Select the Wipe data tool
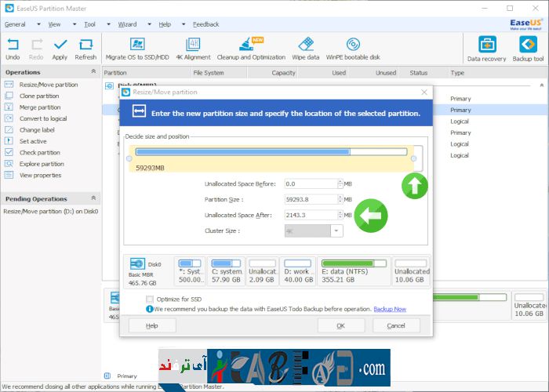Image resolution: width=549 pixels, height=392 pixels. tap(306, 45)
